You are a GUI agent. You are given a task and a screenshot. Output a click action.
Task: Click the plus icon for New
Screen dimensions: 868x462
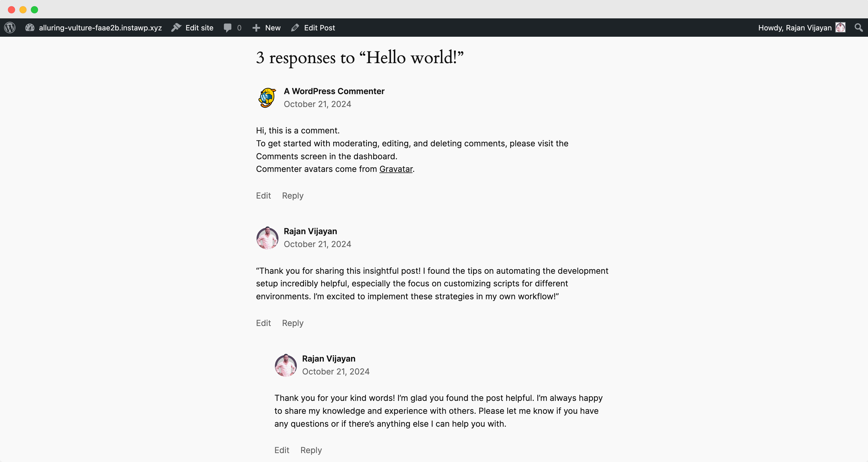click(x=256, y=28)
